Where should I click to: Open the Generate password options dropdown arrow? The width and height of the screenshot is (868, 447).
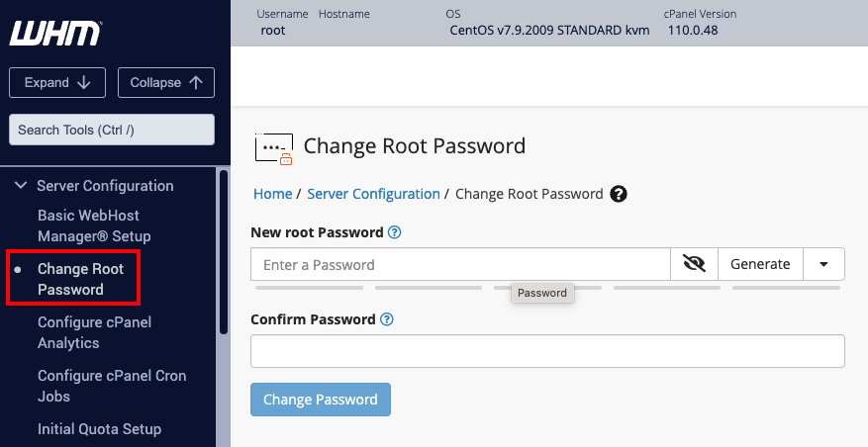click(x=823, y=264)
